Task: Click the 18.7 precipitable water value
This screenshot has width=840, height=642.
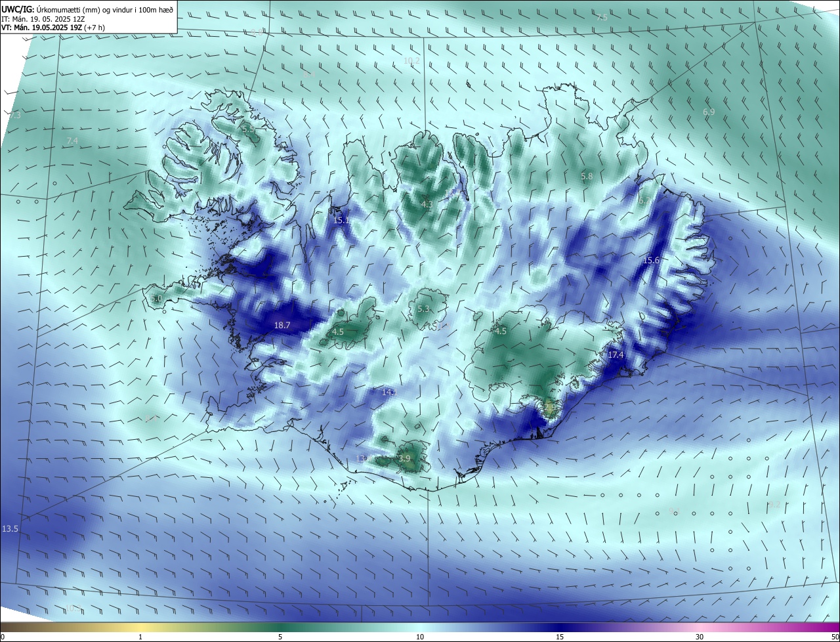Action: click(282, 325)
